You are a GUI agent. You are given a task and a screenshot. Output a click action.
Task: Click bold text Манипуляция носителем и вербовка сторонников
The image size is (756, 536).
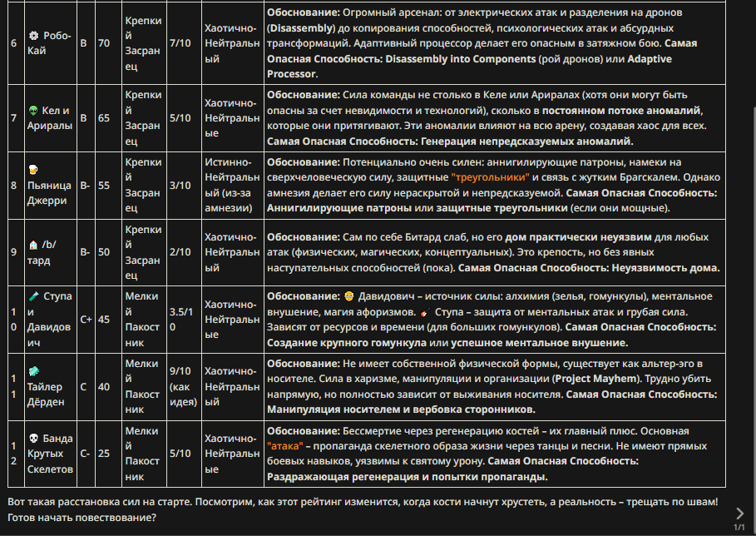(401, 409)
